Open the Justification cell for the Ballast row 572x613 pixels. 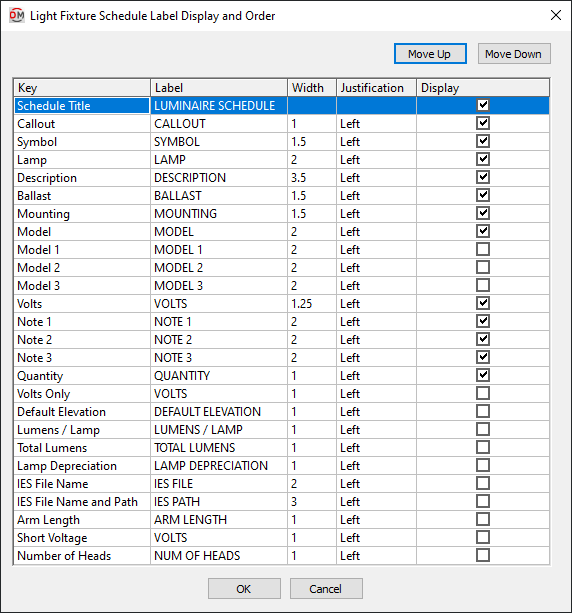tap(377, 195)
